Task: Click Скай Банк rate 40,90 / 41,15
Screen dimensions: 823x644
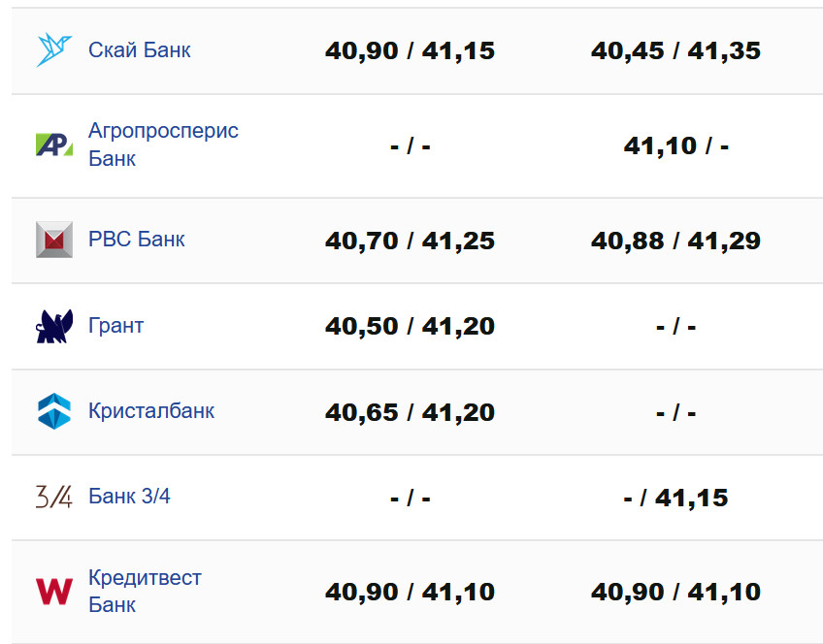Action: [x=410, y=50]
